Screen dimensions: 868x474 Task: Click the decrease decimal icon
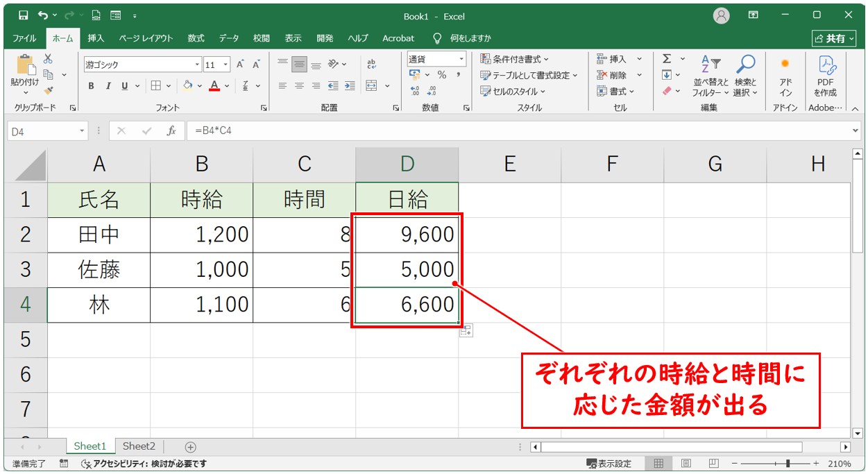(x=432, y=91)
